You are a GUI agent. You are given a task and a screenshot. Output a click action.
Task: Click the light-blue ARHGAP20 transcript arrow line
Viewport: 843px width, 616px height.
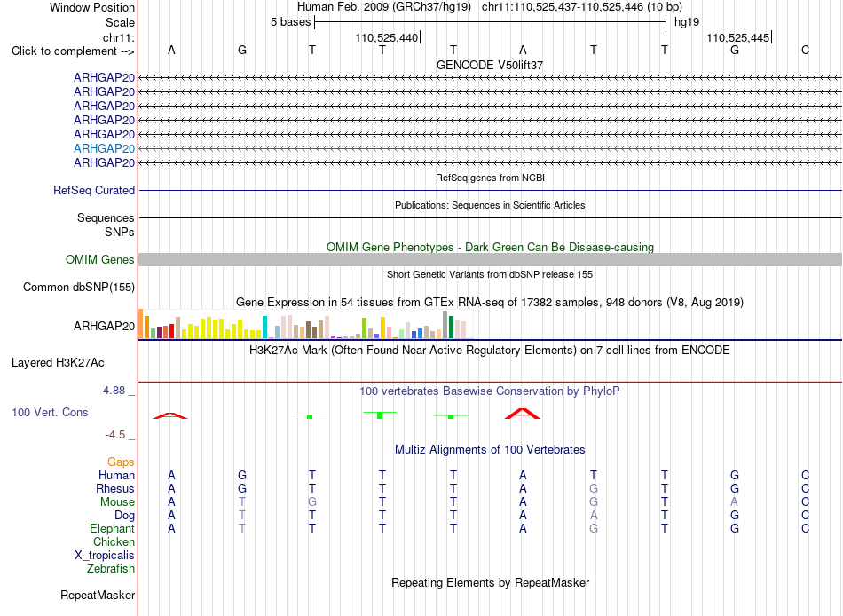490,148
